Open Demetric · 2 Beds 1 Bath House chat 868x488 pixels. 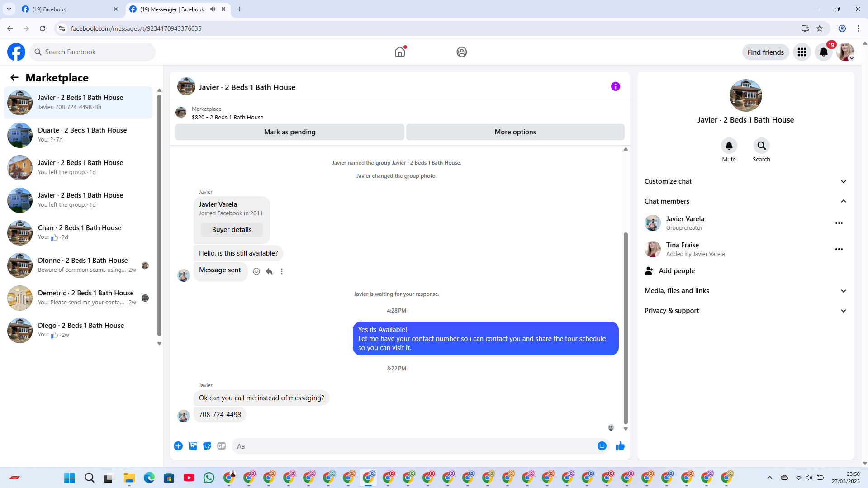coord(78,298)
